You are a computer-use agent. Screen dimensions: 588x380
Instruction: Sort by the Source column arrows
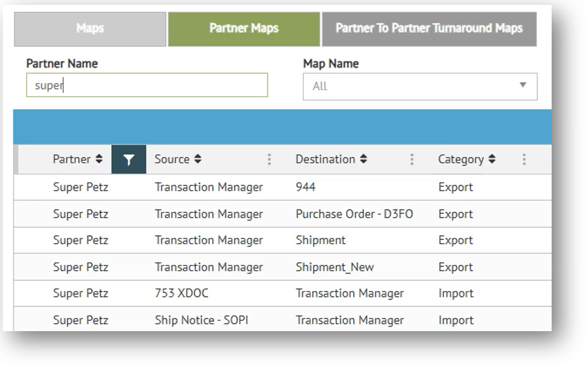pos(198,160)
